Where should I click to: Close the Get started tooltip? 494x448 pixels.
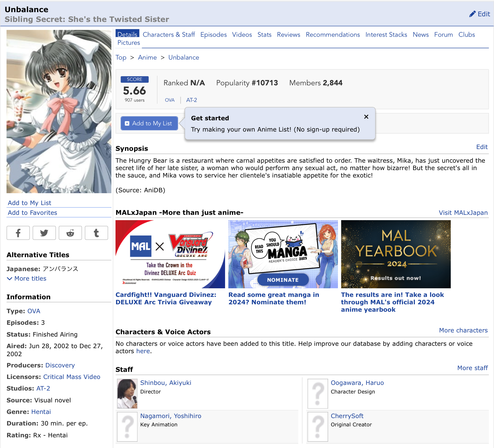366,117
